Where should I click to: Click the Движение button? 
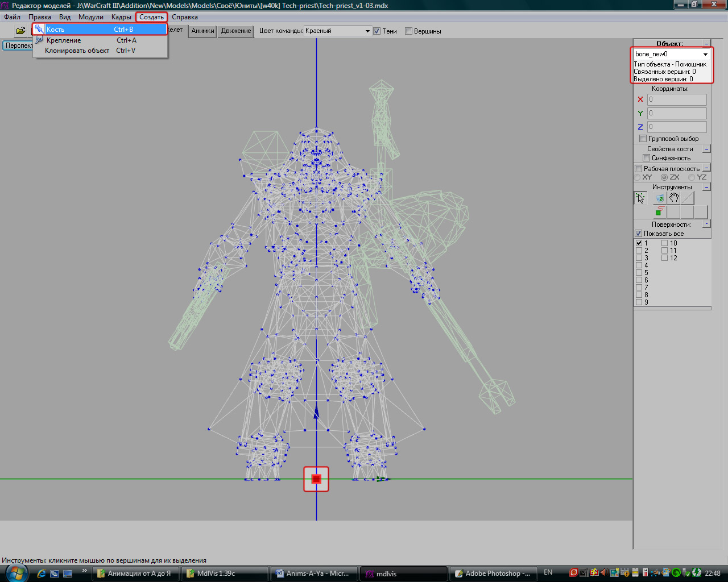[x=236, y=31]
